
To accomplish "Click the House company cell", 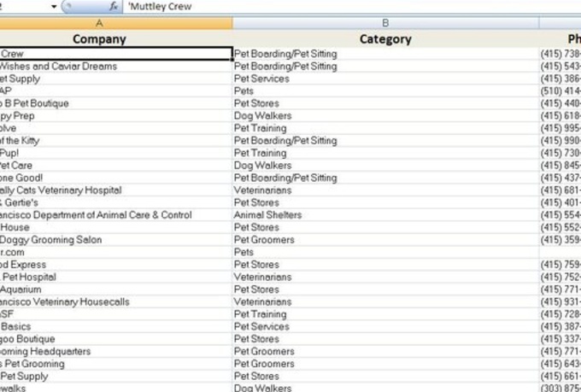I will pyautogui.click(x=116, y=227).
